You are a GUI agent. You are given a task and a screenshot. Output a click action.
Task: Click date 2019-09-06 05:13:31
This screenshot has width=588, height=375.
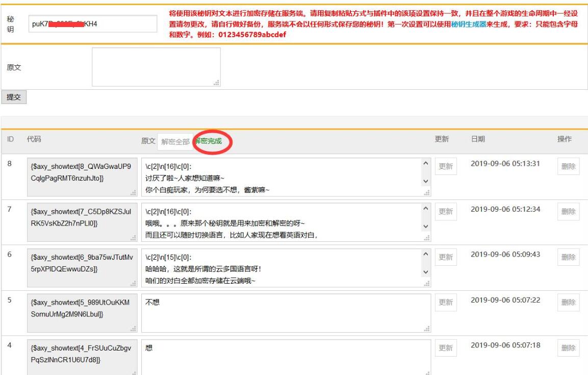(x=505, y=163)
